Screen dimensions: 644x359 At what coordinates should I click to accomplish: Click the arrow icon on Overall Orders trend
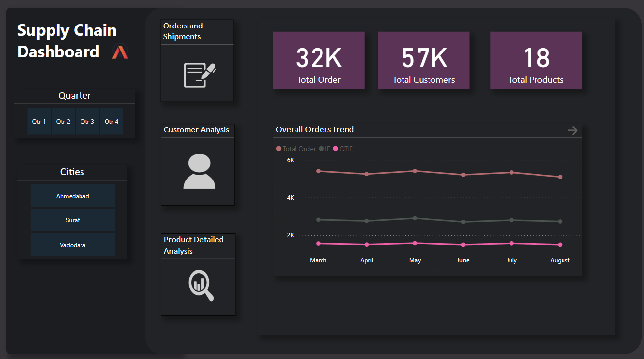[x=572, y=130]
